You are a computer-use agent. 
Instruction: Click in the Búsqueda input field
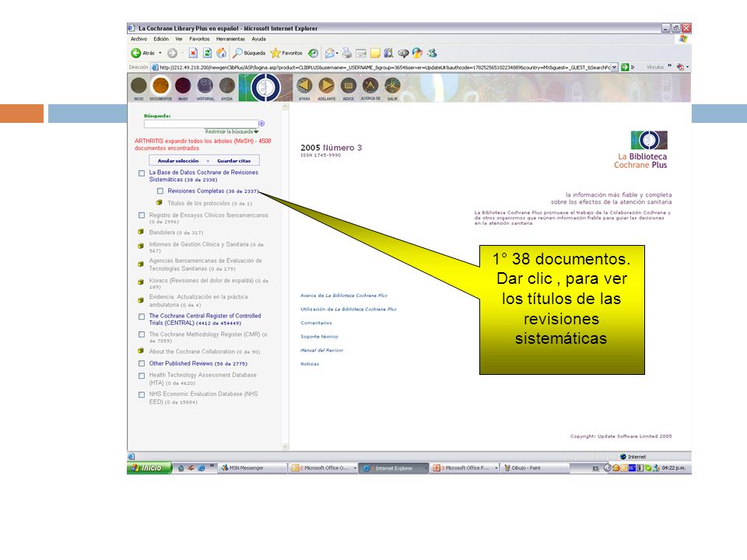[x=201, y=124]
